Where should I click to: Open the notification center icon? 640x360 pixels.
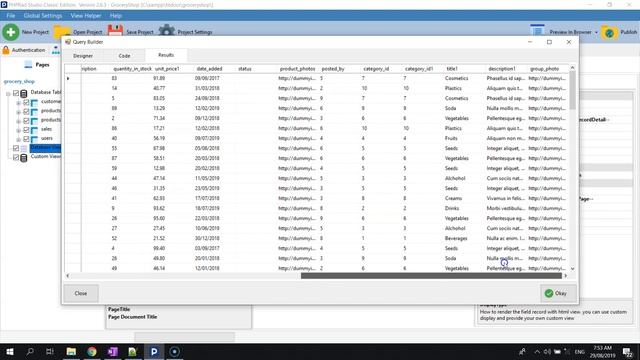point(627,351)
